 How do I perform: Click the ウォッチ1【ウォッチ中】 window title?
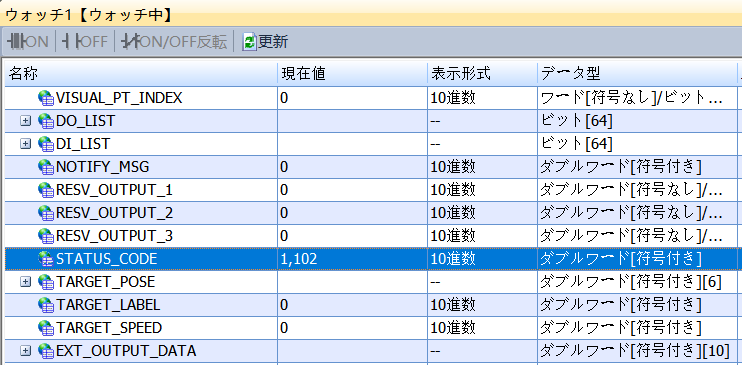(x=88, y=15)
